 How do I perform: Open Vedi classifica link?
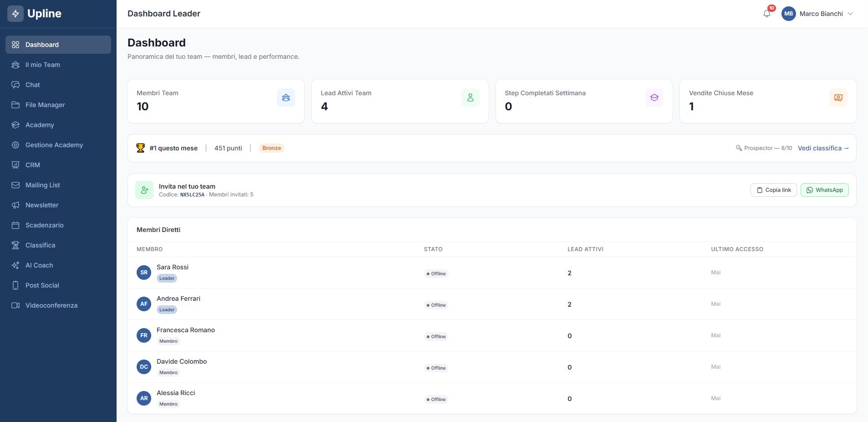tap(823, 148)
